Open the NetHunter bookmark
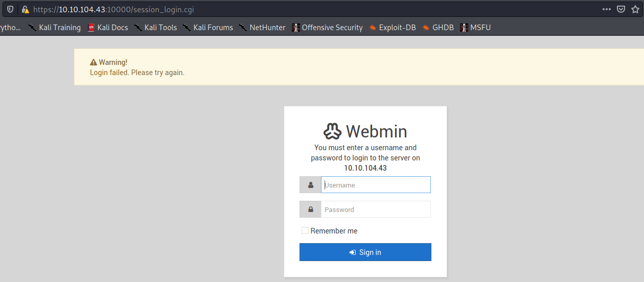Viewport: 644px width, 282px height. coord(262,28)
